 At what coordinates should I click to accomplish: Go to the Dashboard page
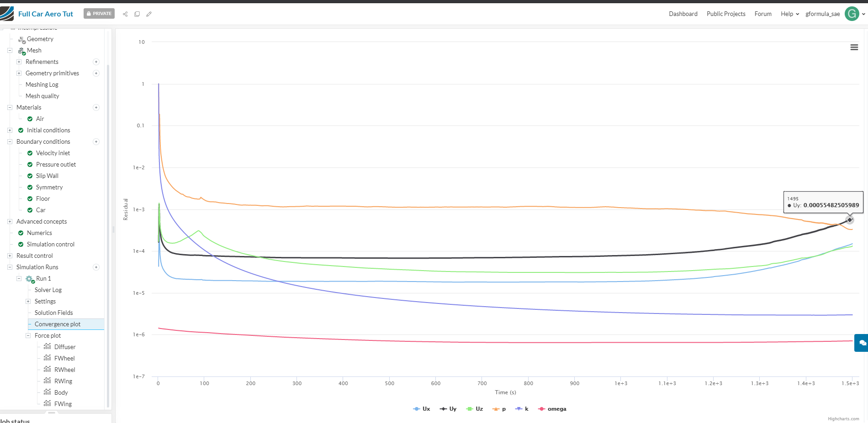coord(683,14)
